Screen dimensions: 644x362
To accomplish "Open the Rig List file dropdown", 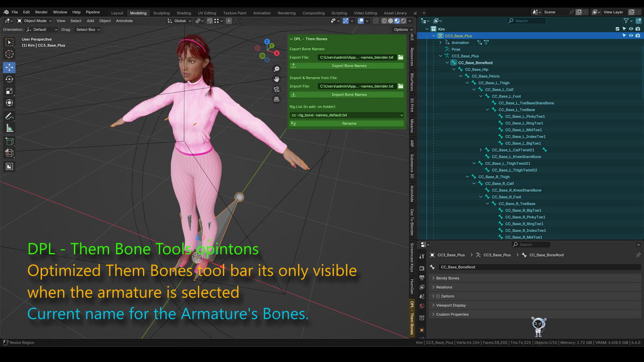I will coord(346,115).
